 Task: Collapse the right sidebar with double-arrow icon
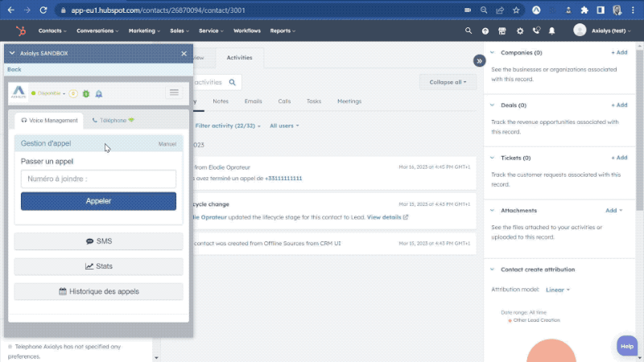(479, 61)
